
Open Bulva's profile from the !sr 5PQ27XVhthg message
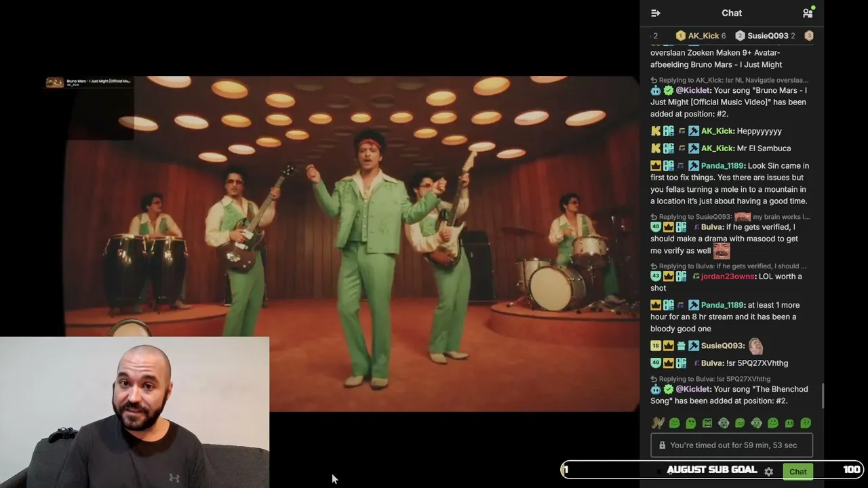point(713,363)
